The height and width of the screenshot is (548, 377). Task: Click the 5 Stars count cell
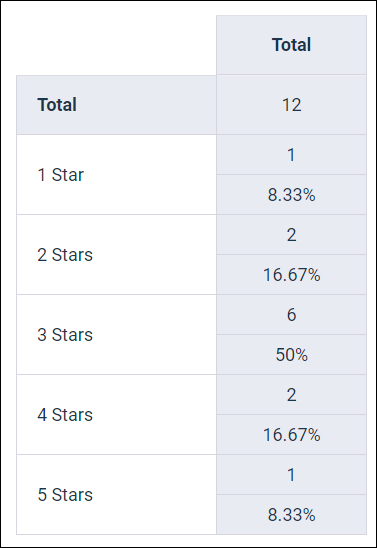pos(291,475)
